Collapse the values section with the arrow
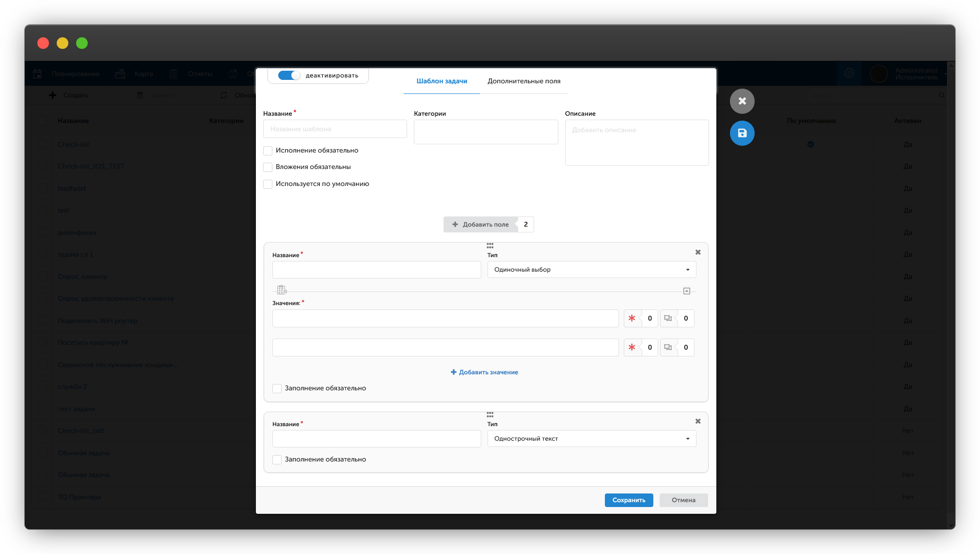980x554 pixels. pyautogui.click(x=686, y=291)
